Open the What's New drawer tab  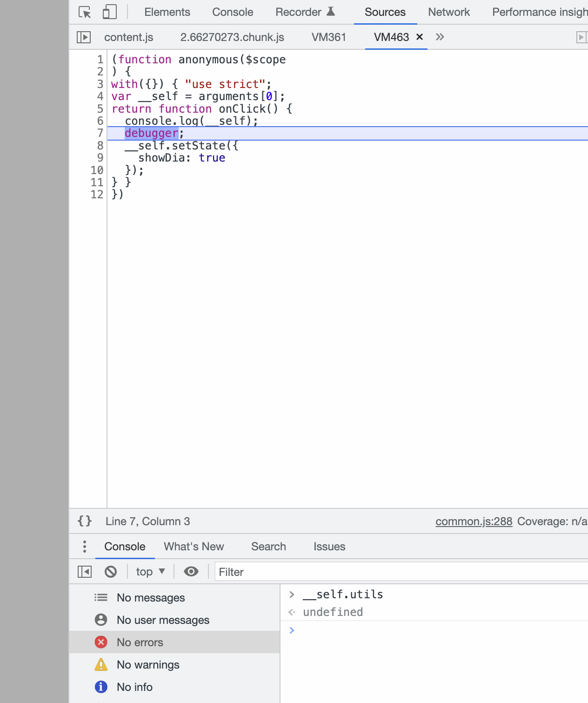pos(194,546)
